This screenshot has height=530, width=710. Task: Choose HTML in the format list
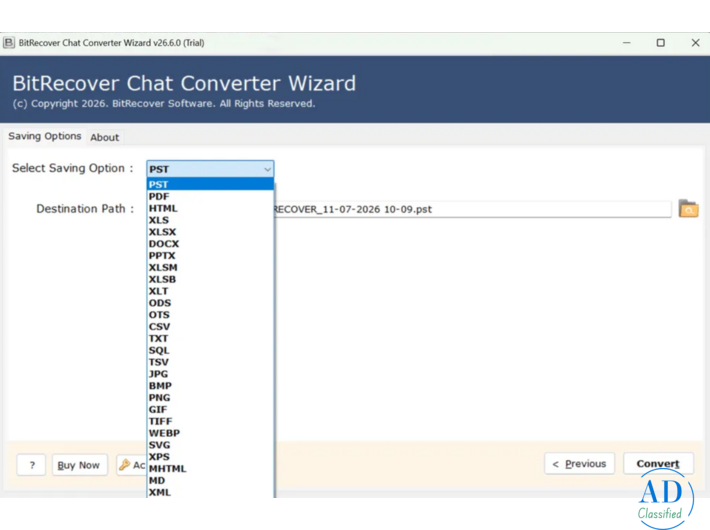pyautogui.click(x=210, y=208)
